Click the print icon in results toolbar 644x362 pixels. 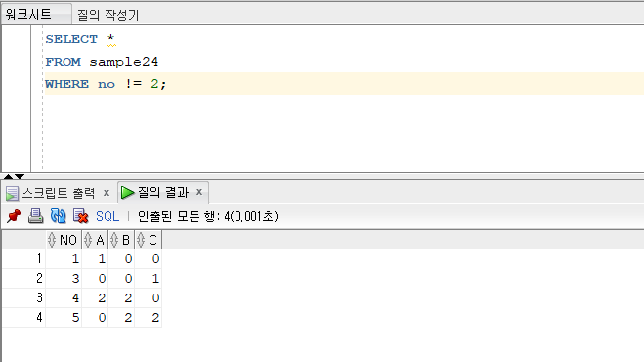(x=36, y=215)
